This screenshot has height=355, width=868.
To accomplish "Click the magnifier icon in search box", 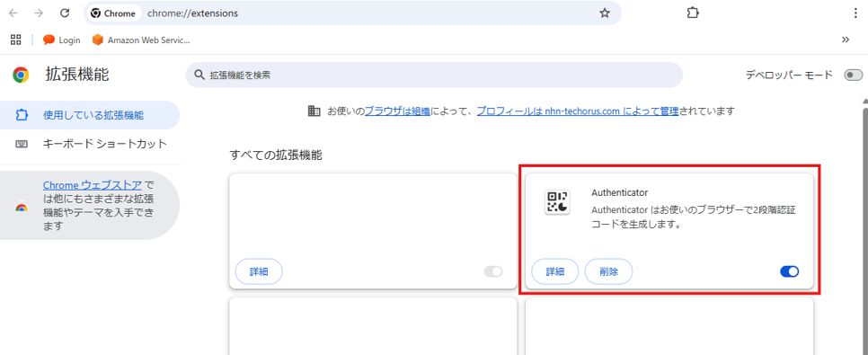I will tap(199, 75).
